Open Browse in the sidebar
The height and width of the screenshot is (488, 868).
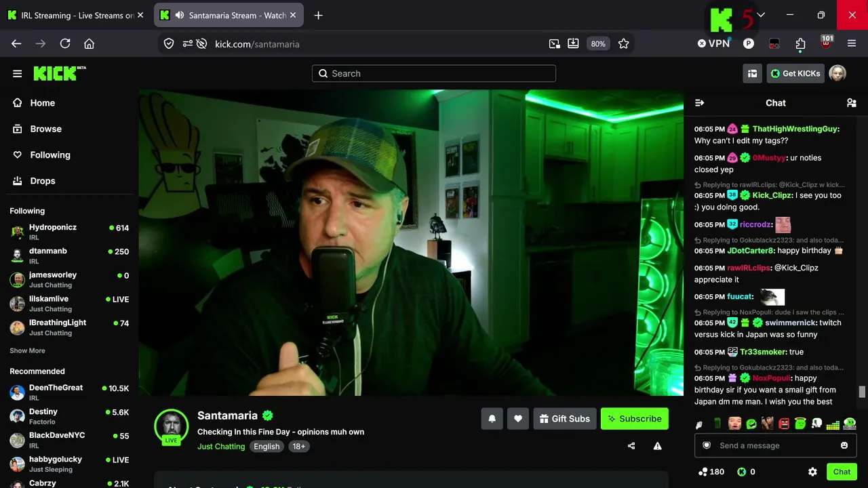point(45,129)
